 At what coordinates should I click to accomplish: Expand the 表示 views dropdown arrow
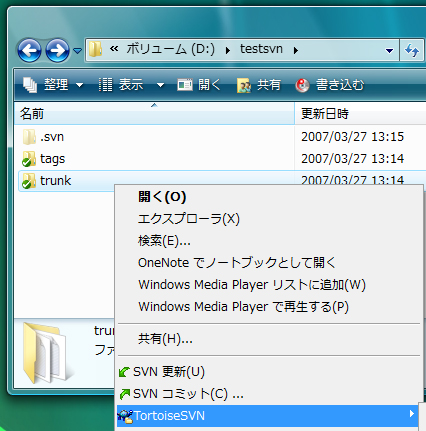160,85
